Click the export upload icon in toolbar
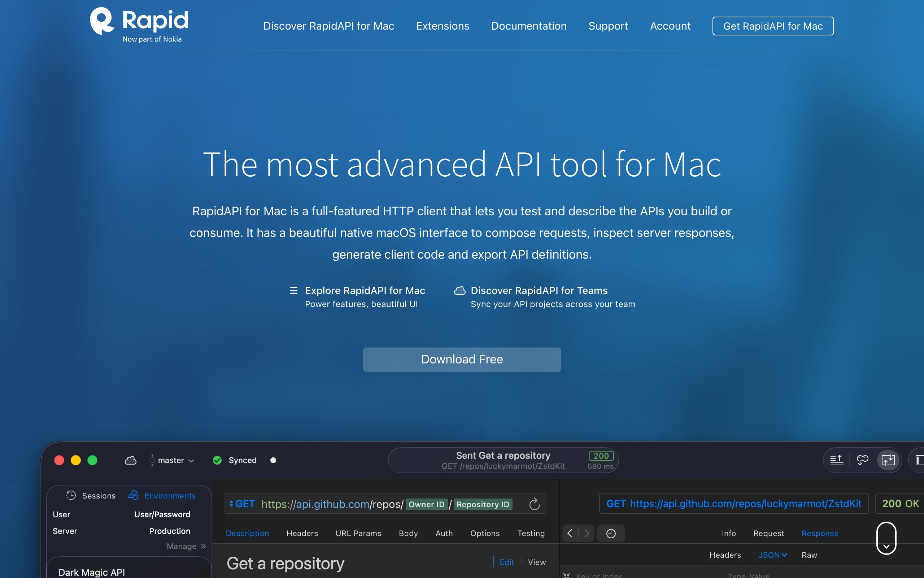 point(837,460)
